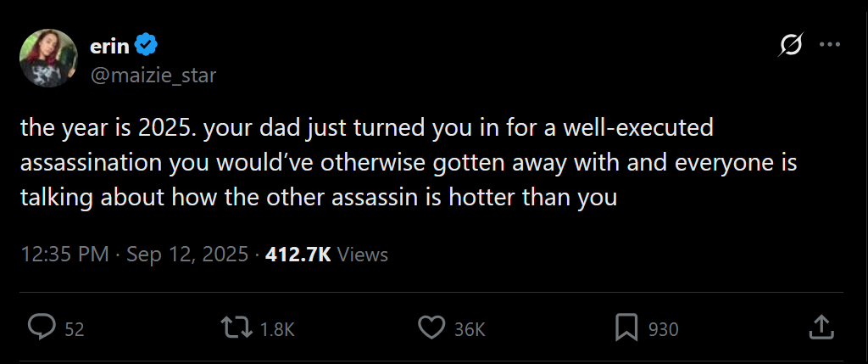The width and height of the screenshot is (868, 364).
Task: Click the blue verified checkmark badge
Action: click(x=144, y=45)
